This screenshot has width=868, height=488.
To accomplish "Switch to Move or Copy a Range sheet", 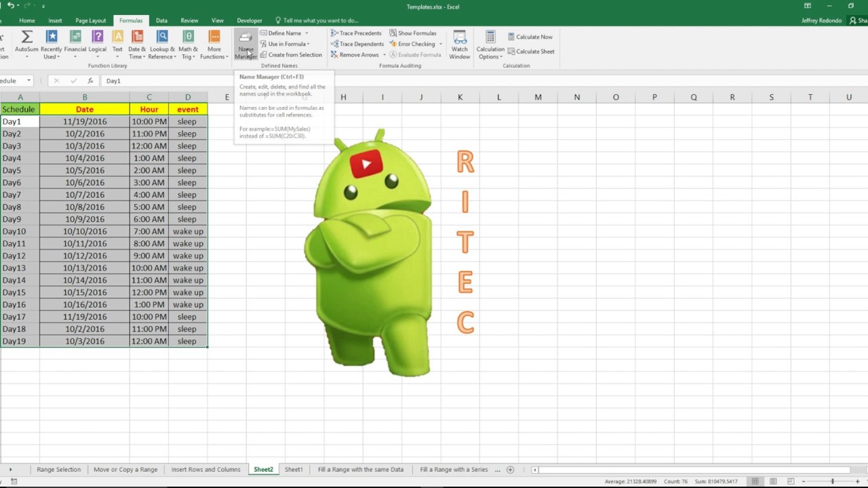I will [x=125, y=470].
